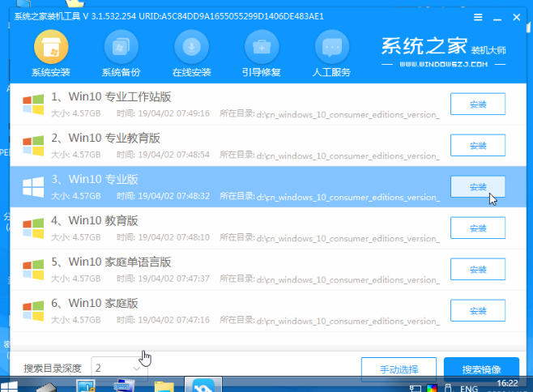Install Win10 专业教育版 via 安装 button
The width and height of the screenshot is (533, 392).
click(x=478, y=146)
